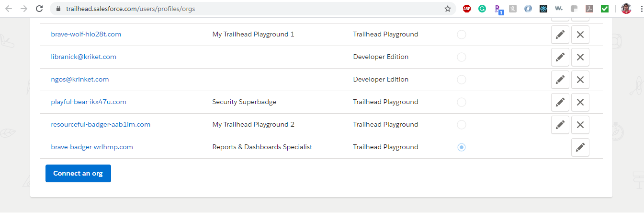
Task: Disconnect the libranick@kriket.com org
Action: (x=580, y=57)
